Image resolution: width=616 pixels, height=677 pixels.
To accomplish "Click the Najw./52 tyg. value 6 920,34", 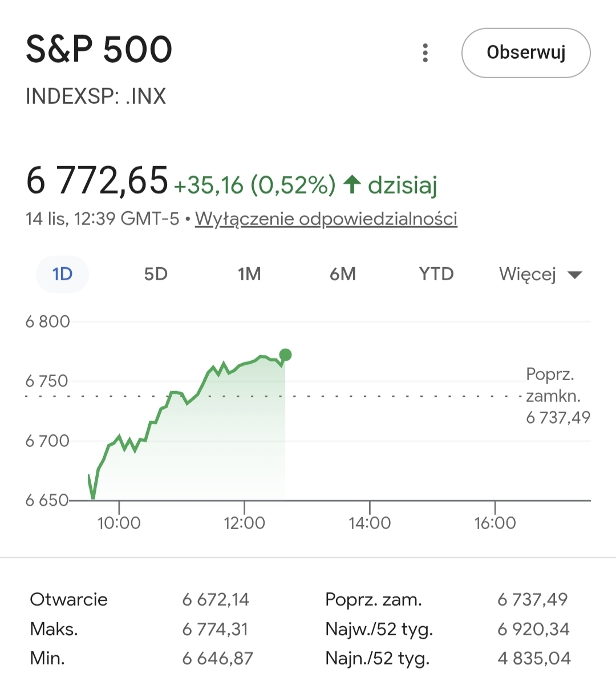I will 533,629.
